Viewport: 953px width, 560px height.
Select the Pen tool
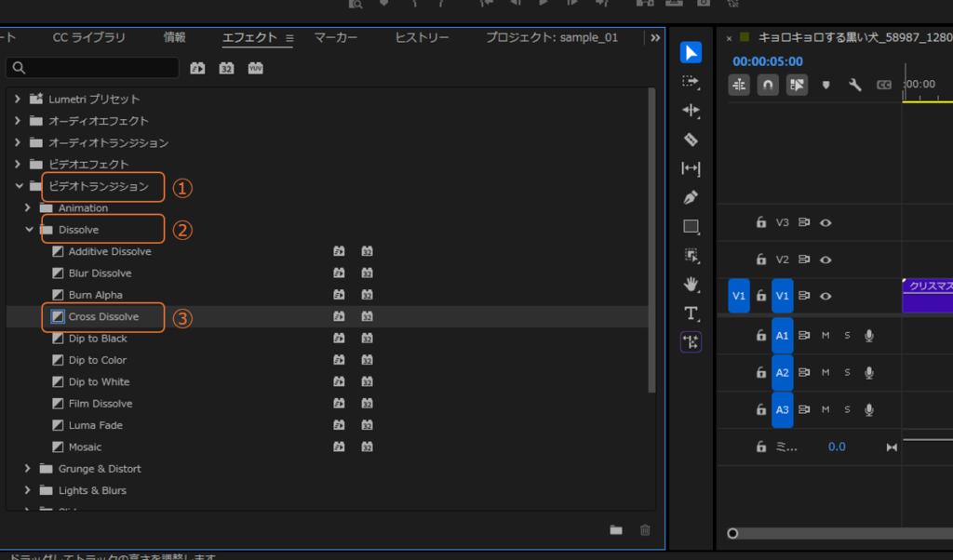tap(691, 197)
